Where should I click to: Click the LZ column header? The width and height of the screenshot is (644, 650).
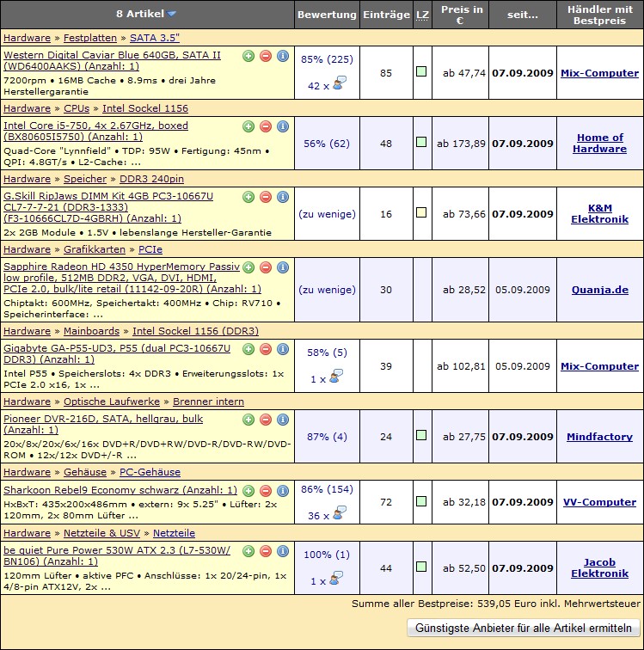[422, 15]
